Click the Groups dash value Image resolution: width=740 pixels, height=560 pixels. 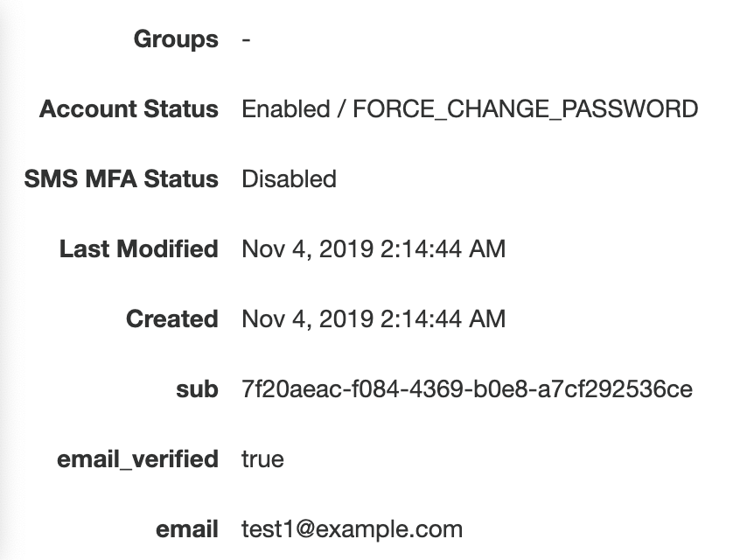(247, 39)
